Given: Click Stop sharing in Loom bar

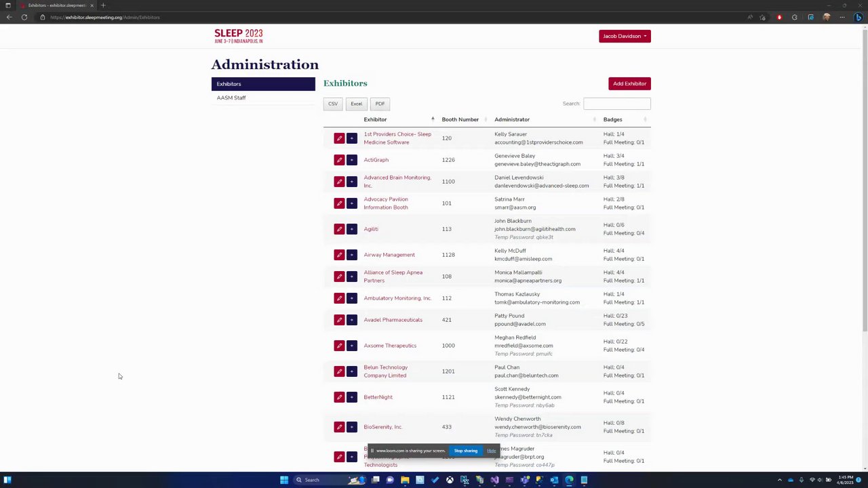Looking at the screenshot, I should [x=466, y=451].
